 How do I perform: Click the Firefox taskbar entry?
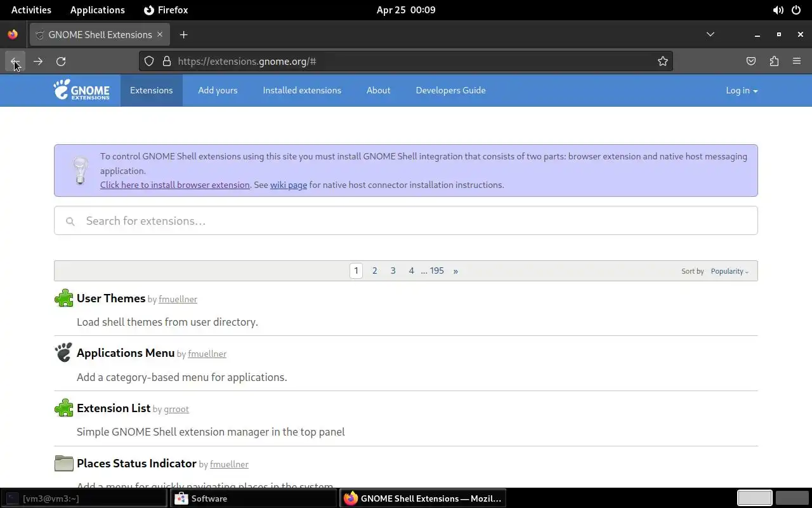(423, 498)
